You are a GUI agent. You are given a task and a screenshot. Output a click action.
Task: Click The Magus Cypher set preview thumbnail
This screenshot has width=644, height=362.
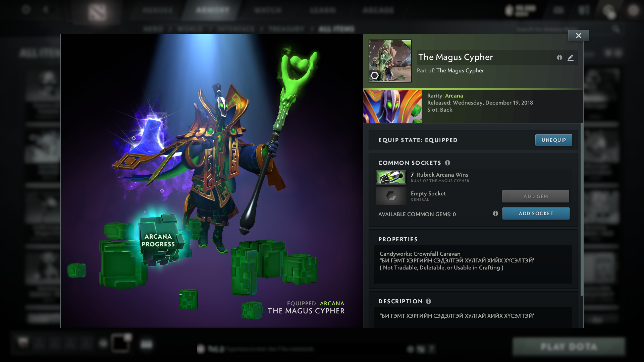coord(390,60)
